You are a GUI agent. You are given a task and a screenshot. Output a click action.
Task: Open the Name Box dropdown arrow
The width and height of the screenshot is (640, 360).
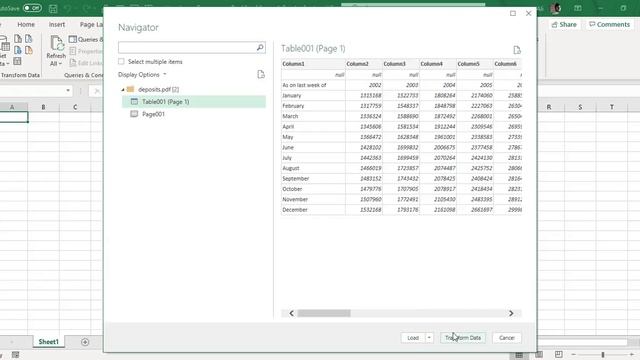click(68, 90)
